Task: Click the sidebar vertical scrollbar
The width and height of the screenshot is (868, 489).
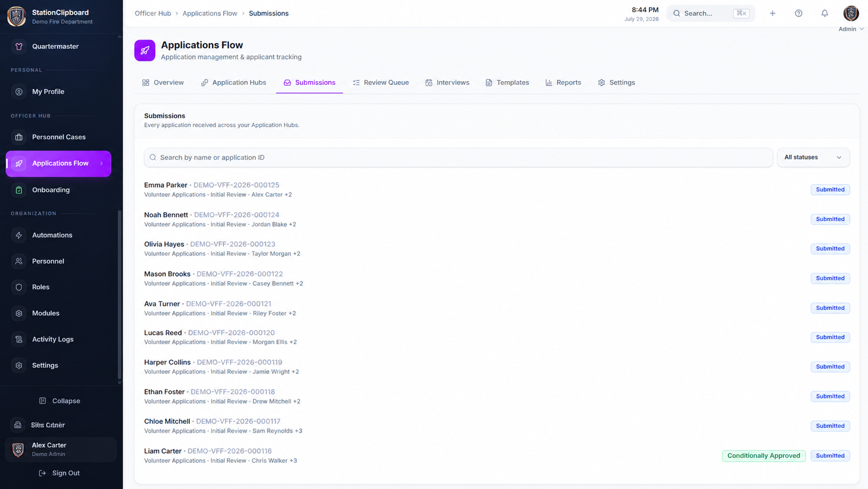Action: point(119,294)
